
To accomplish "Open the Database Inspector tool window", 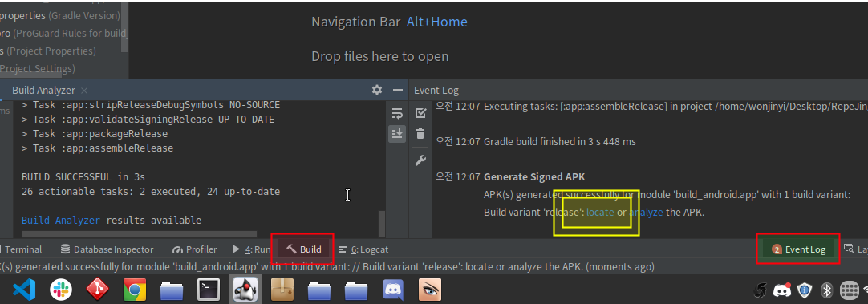I will coord(107,249).
